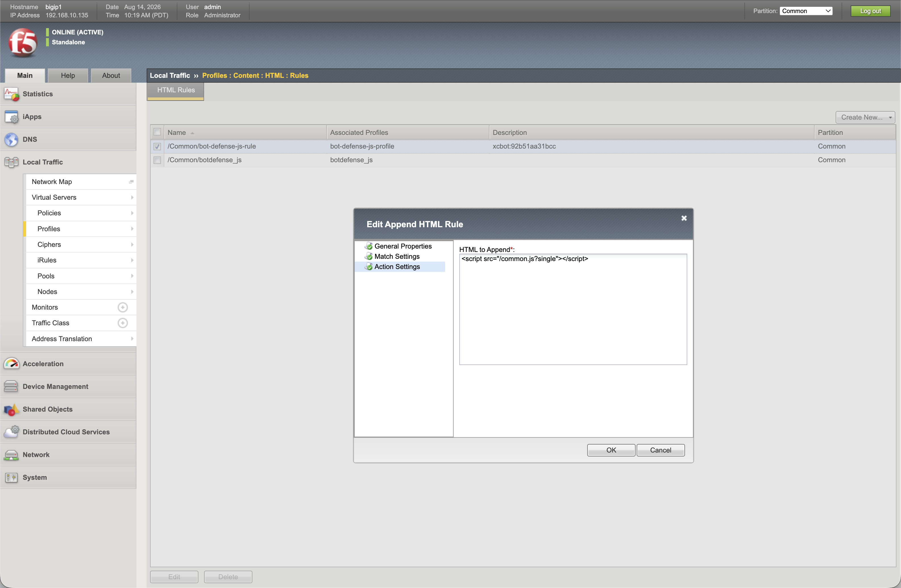
Task: Click the Match Settings status icon
Action: pyautogui.click(x=369, y=257)
